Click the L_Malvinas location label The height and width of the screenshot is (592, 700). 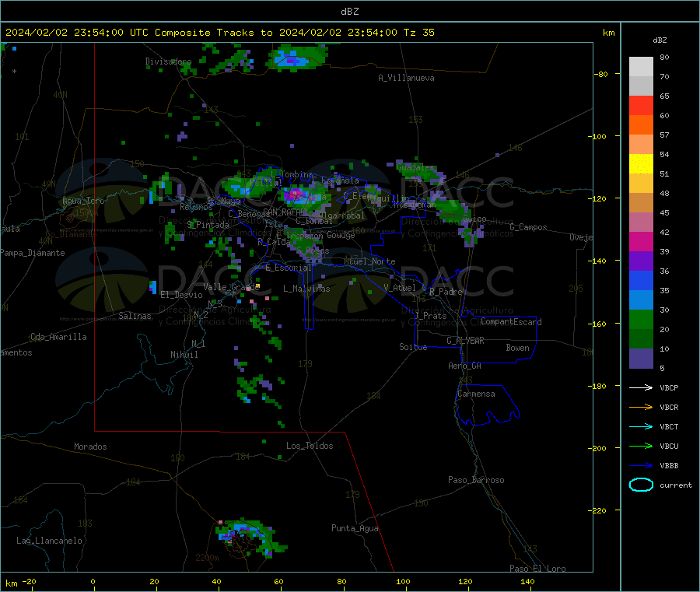[306, 289]
